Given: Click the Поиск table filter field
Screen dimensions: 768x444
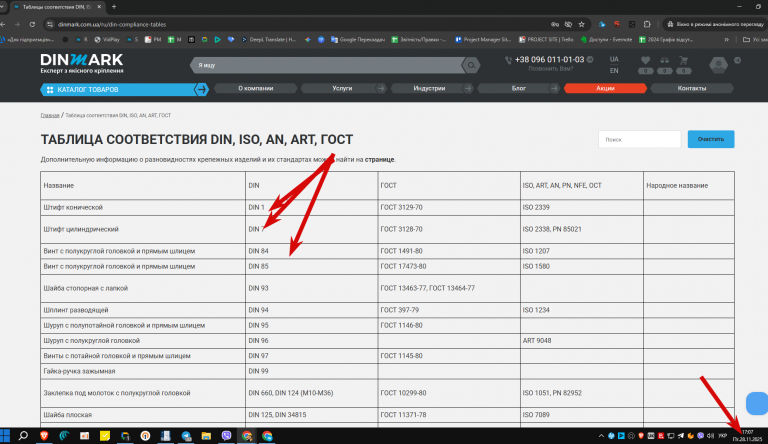Looking at the screenshot, I should pyautogui.click(x=639, y=139).
